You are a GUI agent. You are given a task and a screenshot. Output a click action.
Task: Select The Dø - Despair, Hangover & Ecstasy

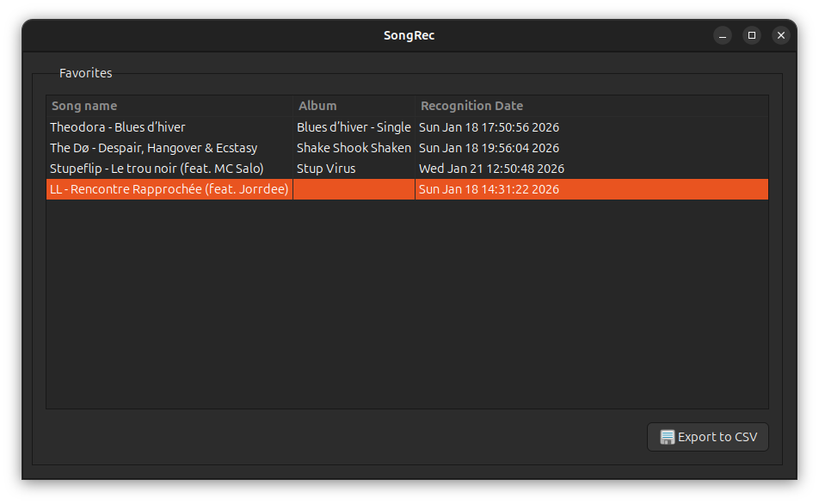[153, 148]
